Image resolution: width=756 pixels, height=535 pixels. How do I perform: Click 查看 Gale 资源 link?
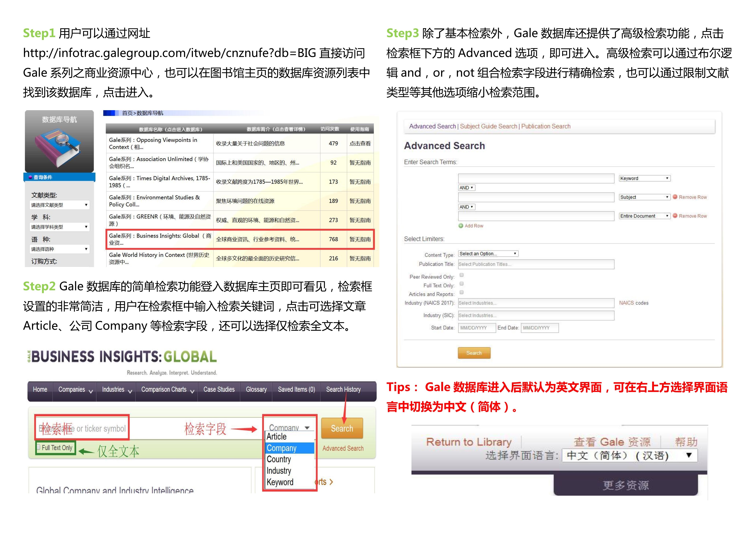click(612, 442)
